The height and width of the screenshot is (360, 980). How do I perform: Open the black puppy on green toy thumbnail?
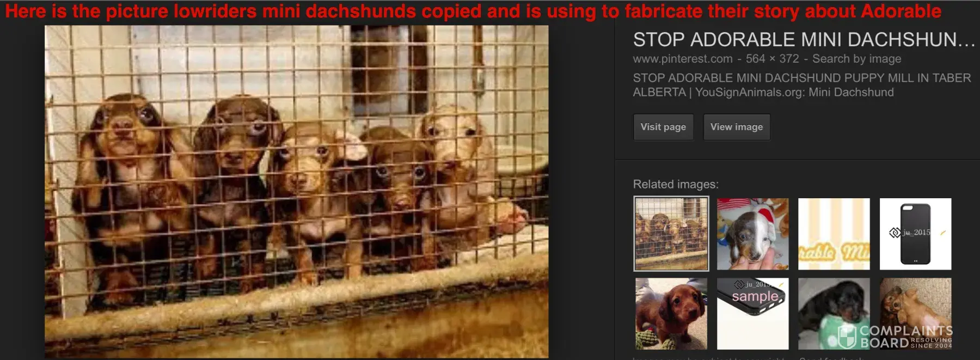click(x=834, y=314)
